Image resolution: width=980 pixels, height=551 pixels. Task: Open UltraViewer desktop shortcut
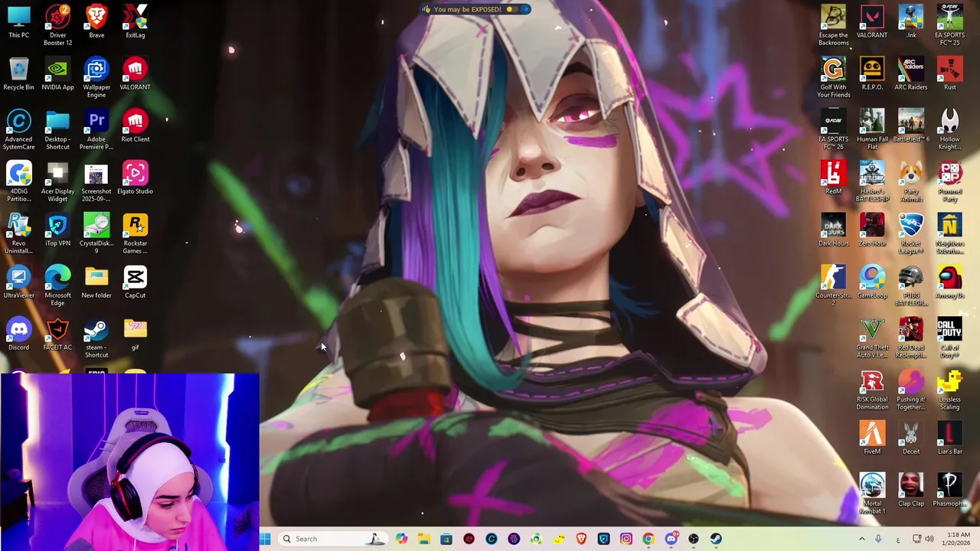click(19, 282)
